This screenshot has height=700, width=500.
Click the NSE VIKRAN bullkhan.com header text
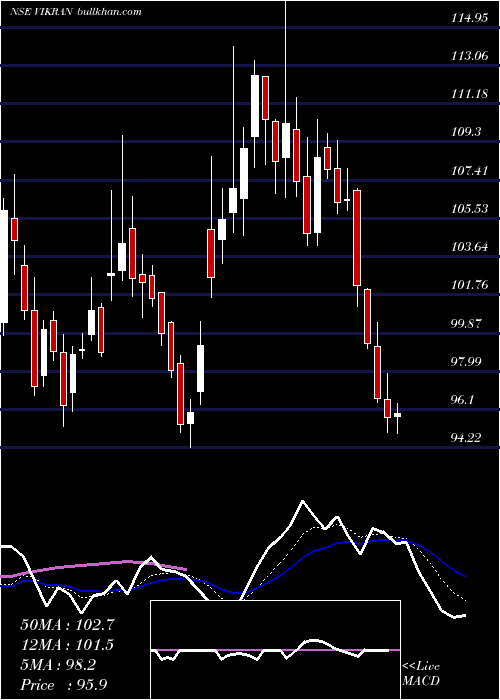pos(75,11)
